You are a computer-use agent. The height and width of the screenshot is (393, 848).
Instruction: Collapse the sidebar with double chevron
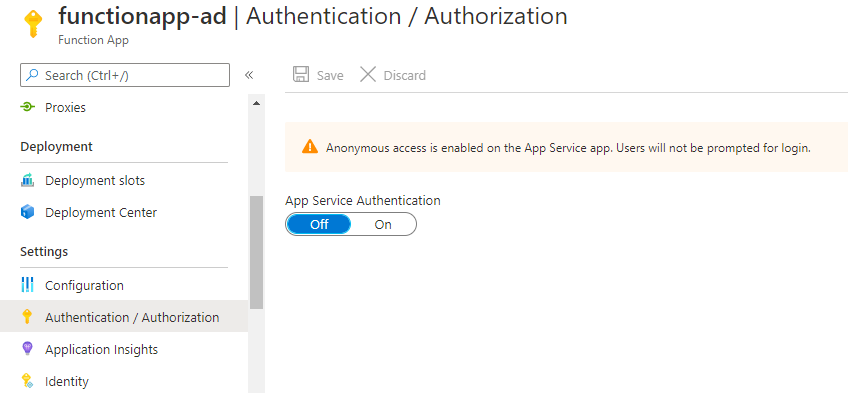coord(249,75)
